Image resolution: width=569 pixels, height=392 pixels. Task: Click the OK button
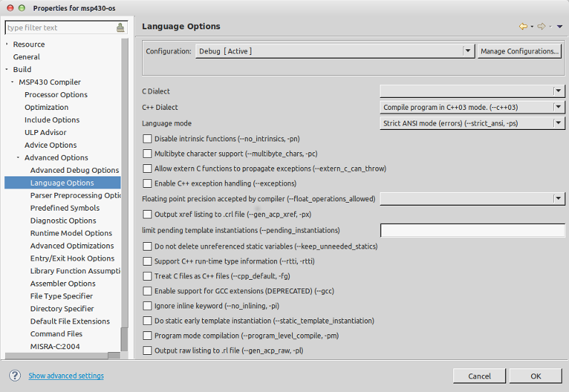(x=535, y=376)
